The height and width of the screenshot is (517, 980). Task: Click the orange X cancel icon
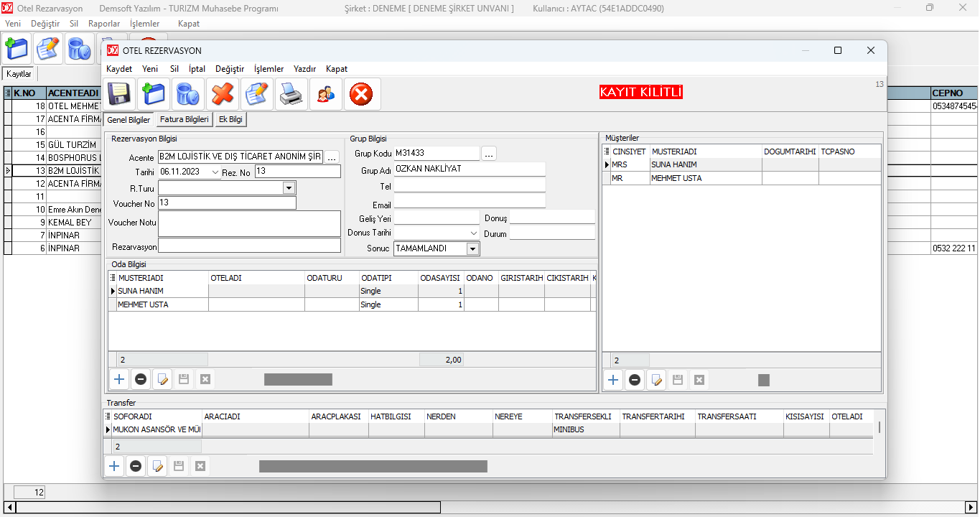click(223, 94)
